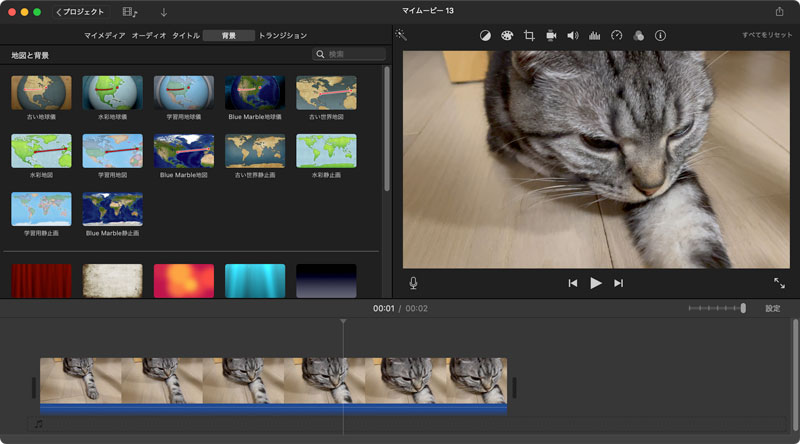Screen dimensions: 800x444
Task: Open the color correction palette tool
Action: click(x=507, y=35)
